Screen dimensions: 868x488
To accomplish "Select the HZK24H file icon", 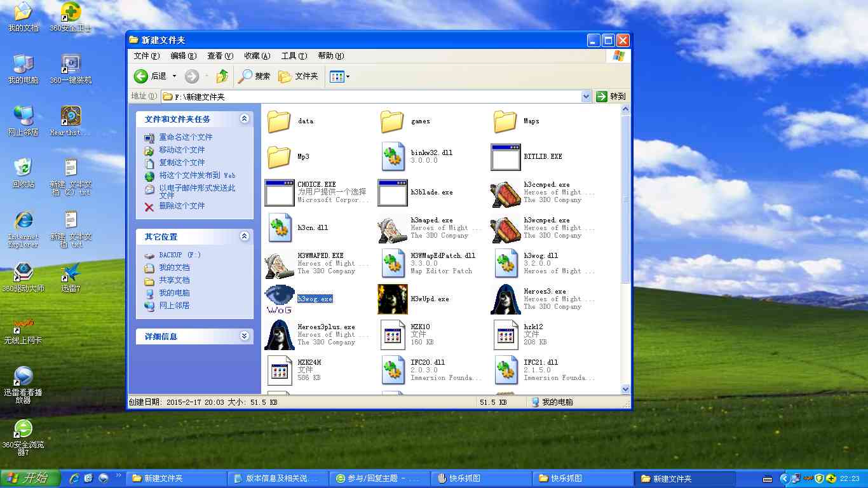I will click(280, 370).
